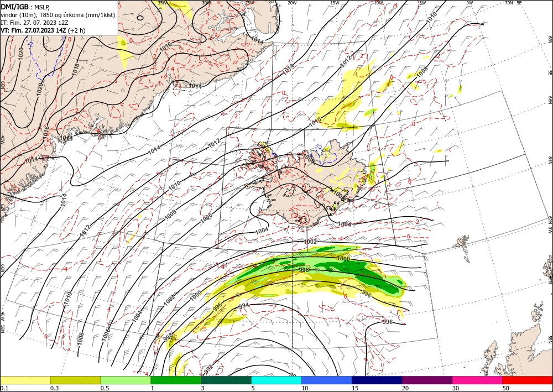The image size is (553, 392).
Task: Select the dark green 3–5 legend swatch
Action: [226, 380]
